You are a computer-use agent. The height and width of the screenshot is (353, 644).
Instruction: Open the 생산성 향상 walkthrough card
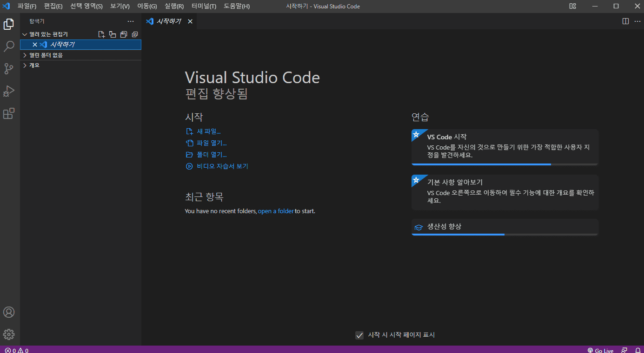pyautogui.click(x=505, y=227)
